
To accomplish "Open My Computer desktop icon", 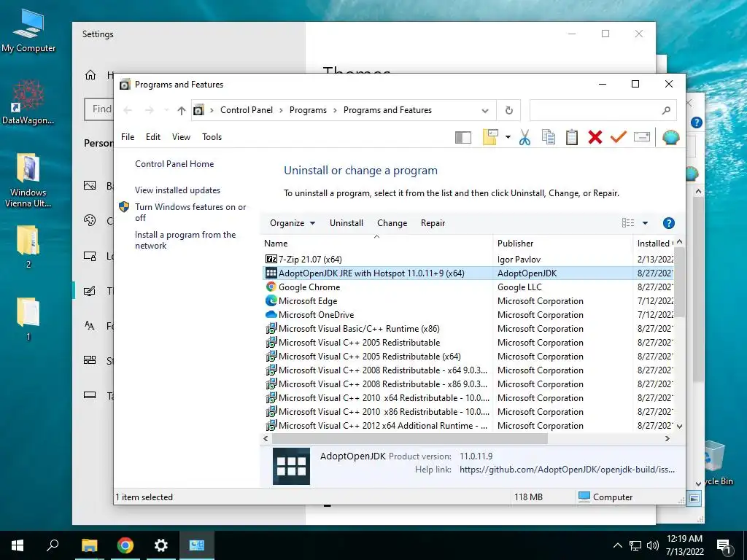I will pyautogui.click(x=28, y=31).
